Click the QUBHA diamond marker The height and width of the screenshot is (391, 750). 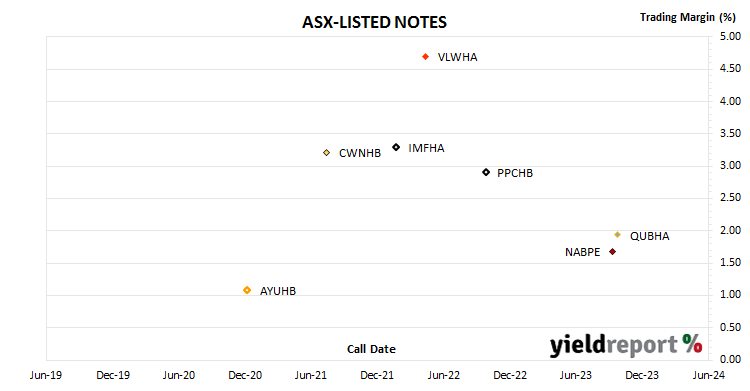click(x=618, y=235)
